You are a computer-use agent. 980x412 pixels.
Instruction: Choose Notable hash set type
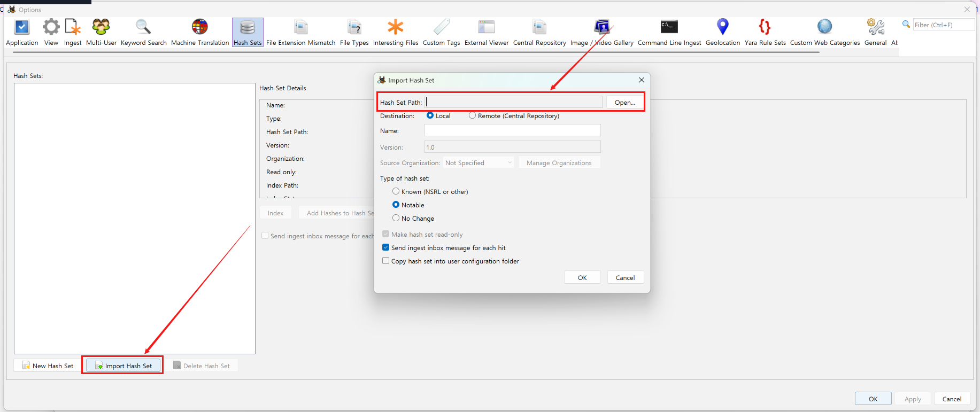(x=396, y=205)
